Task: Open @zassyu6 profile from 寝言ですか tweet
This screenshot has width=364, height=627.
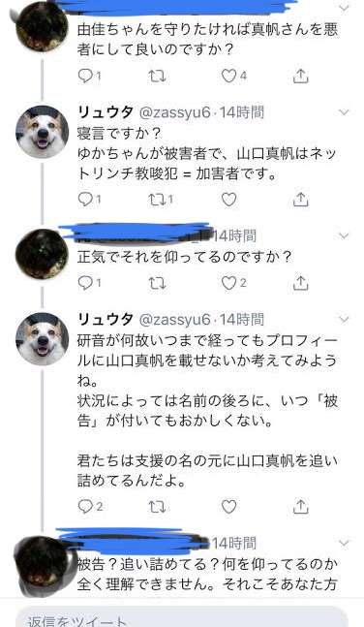Action: click(174, 112)
